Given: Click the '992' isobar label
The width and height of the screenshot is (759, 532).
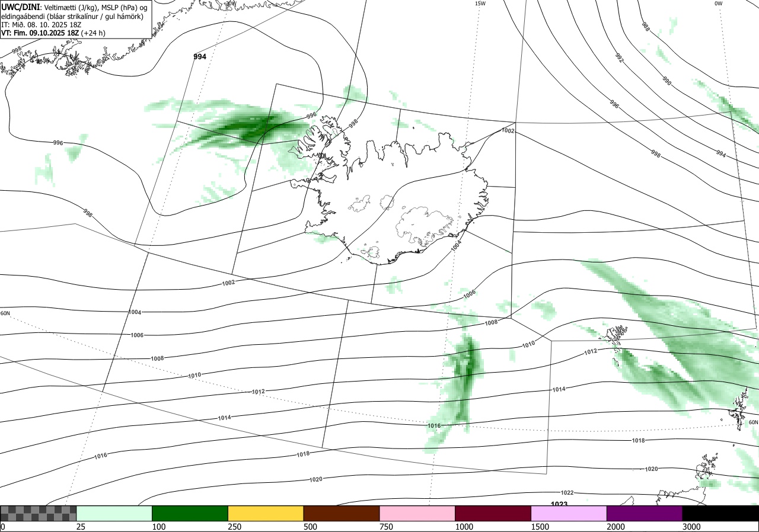Looking at the screenshot, I should tap(619, 58).
